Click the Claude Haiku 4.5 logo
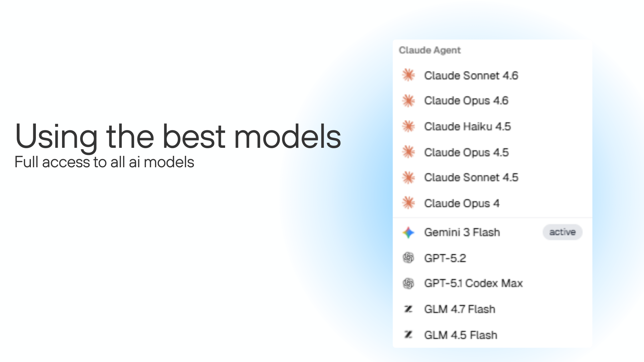Viewport: 644px width, 362px height. (x=409, y=126)
